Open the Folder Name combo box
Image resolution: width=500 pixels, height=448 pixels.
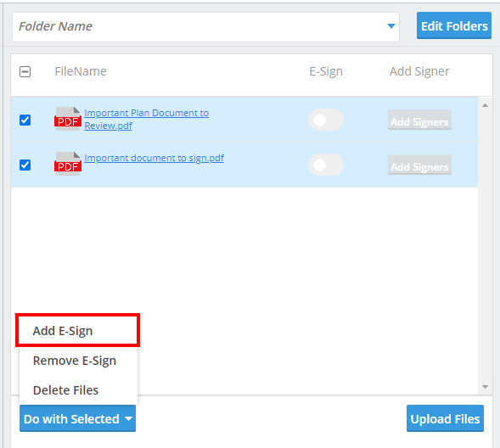(x=205, y=27)
